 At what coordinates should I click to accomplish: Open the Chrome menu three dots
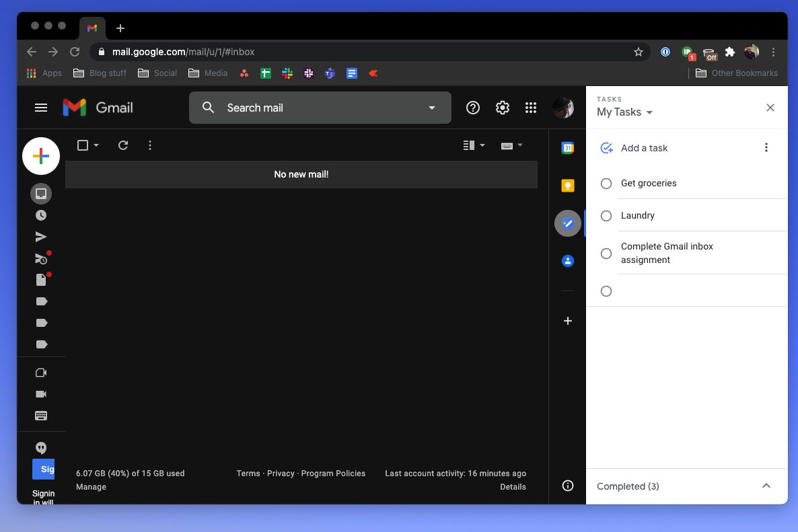coord(773,52)
